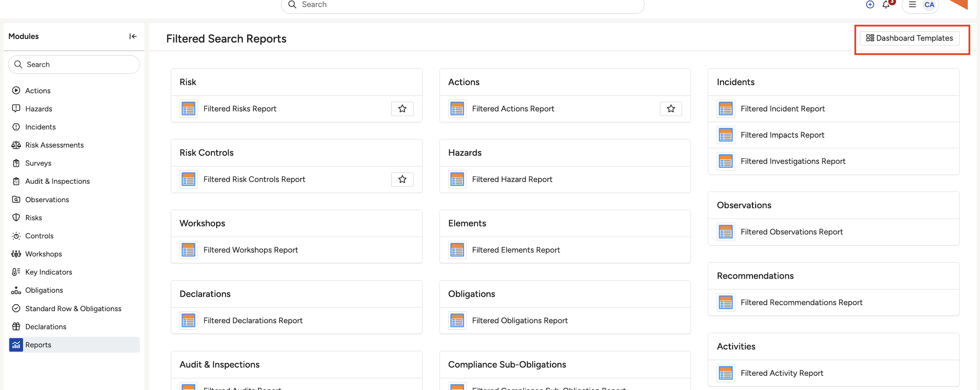This screenshot has width=980, height=390.
Task: Click the Filtered Risk Controls Report text
Action: tap(254, 179)
